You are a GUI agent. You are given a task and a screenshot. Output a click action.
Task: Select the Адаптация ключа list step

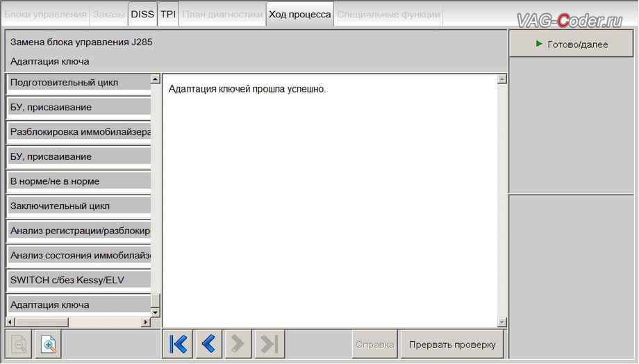click(79, 305)
